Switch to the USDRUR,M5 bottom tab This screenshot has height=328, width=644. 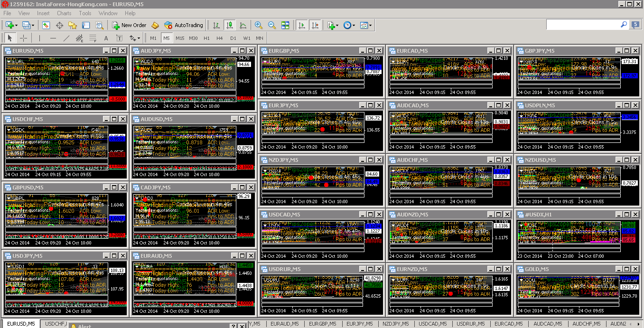(471, 324)
